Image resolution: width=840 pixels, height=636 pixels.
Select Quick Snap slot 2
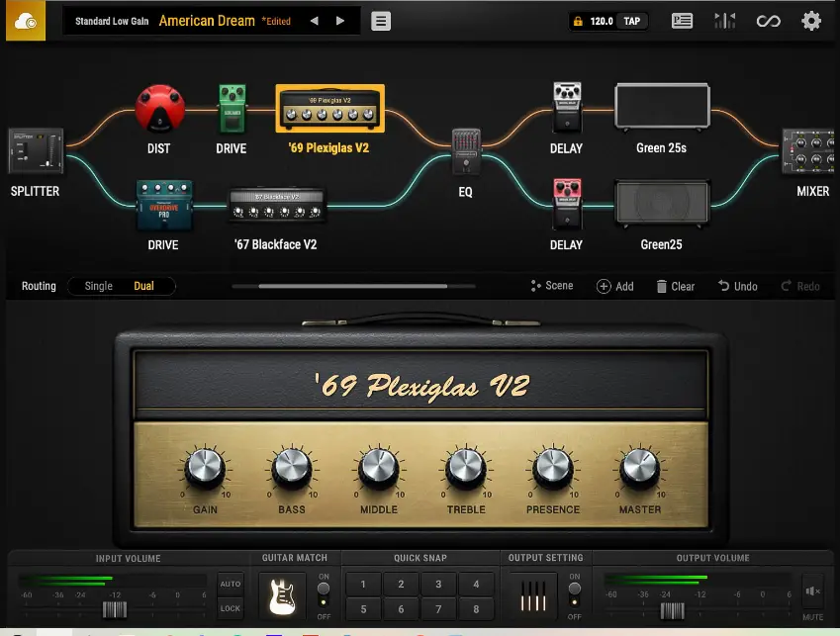(401, 584)
